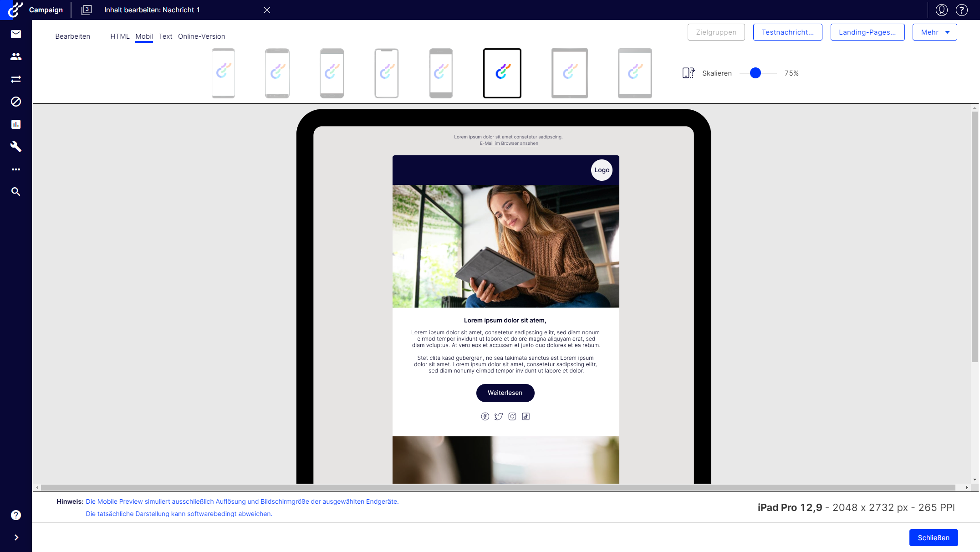Click the Schließen button

coord(933,537)
